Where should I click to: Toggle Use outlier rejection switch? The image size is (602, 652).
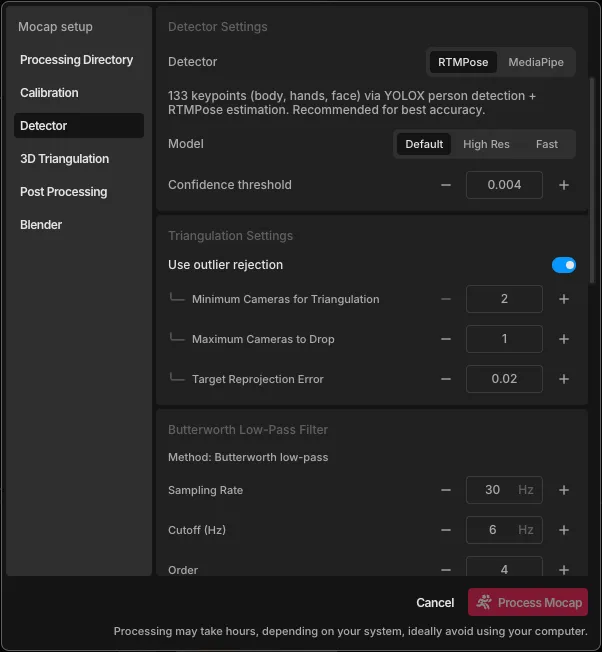point(564,265)
